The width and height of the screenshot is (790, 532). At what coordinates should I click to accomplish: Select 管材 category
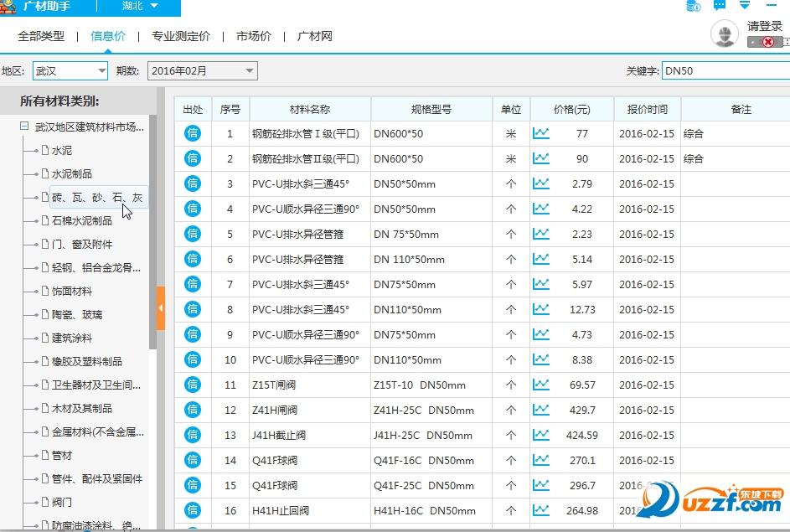pyautogui.click(x=61, y=456)
